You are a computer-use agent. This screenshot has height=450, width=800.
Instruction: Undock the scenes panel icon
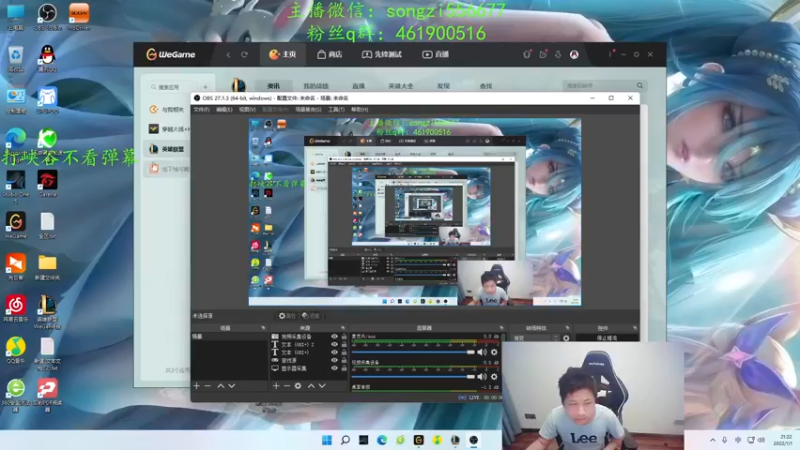point(263,328)
